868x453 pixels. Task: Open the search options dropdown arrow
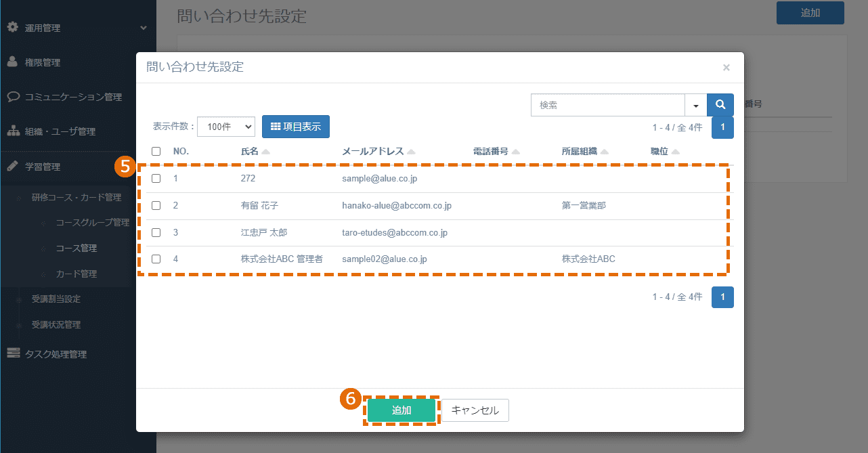(x=695, y=105)
